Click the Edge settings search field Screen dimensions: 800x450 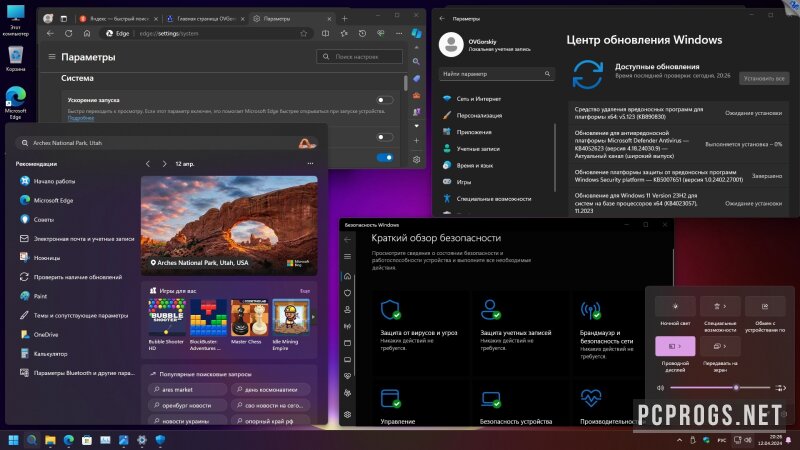pos(360,57)
